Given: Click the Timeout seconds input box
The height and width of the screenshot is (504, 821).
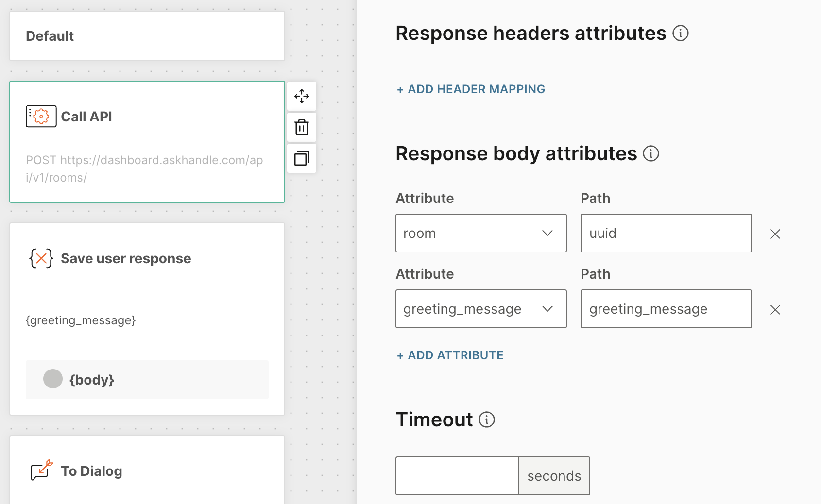Looking at the screenshot, I should pos(457,476).
